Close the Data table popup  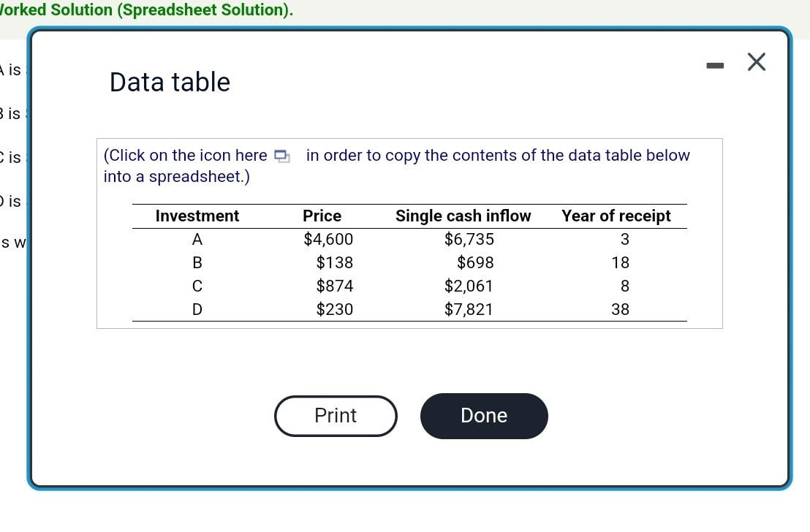click(x=757, y=62)
